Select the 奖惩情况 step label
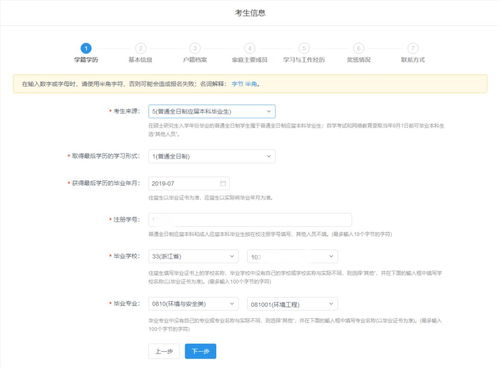 (x=359, y=60)
